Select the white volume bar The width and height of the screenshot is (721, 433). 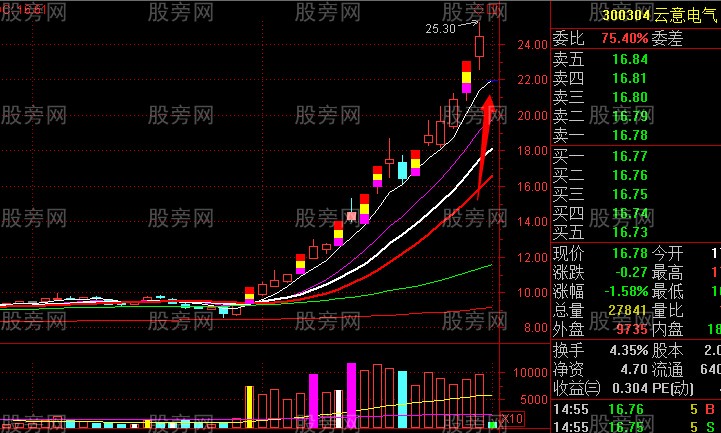[338, 409]
